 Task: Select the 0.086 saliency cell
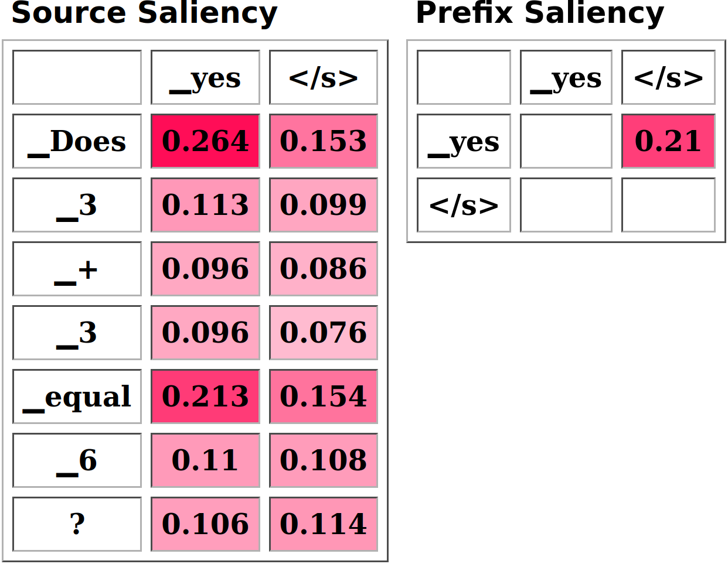[x=323, y=269]
